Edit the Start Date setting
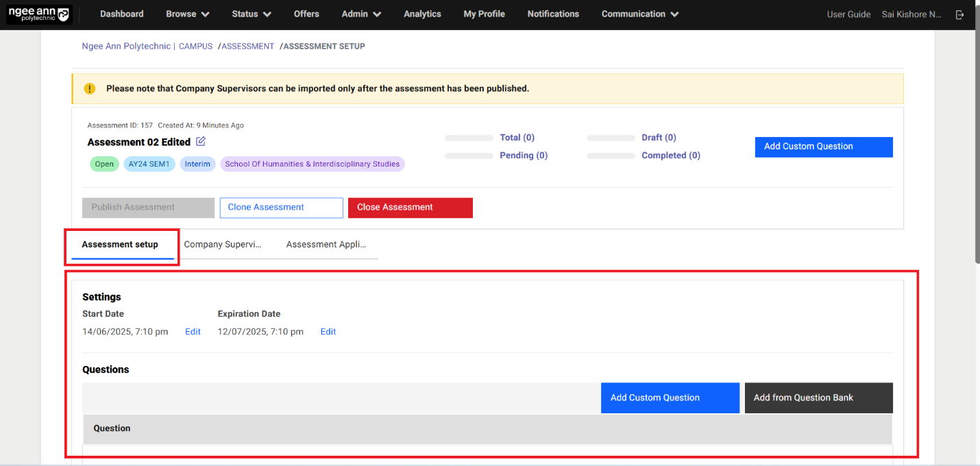Viewport: 980px width, 466px height. tap(193, 332)
